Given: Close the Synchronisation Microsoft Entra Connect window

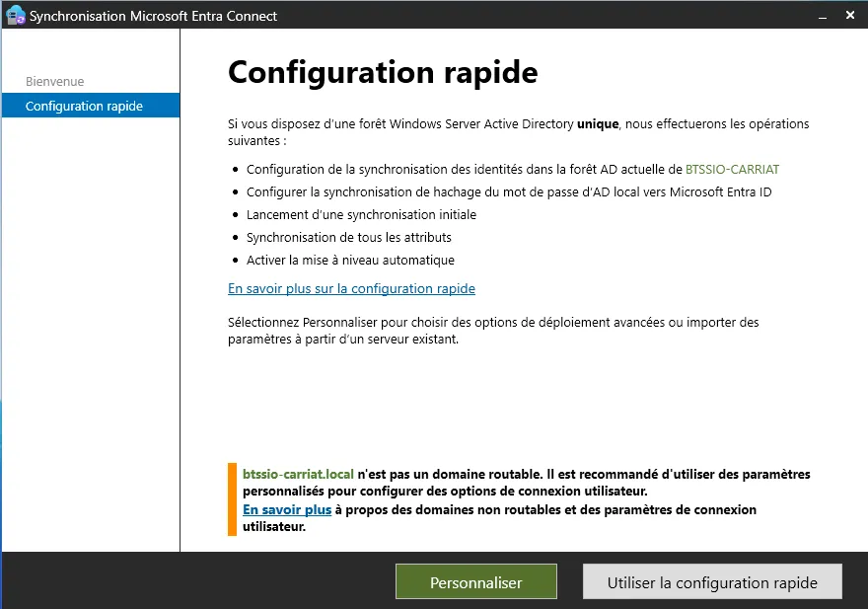Looking at the screenshot, I should (x=850, y=16).
